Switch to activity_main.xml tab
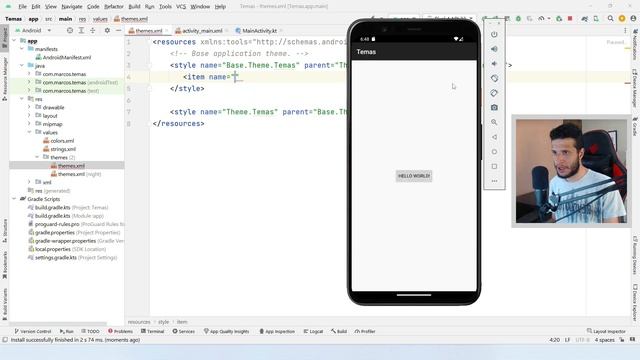Image resolution: width=640 pixels, height=360 pixels. (199, 31)
